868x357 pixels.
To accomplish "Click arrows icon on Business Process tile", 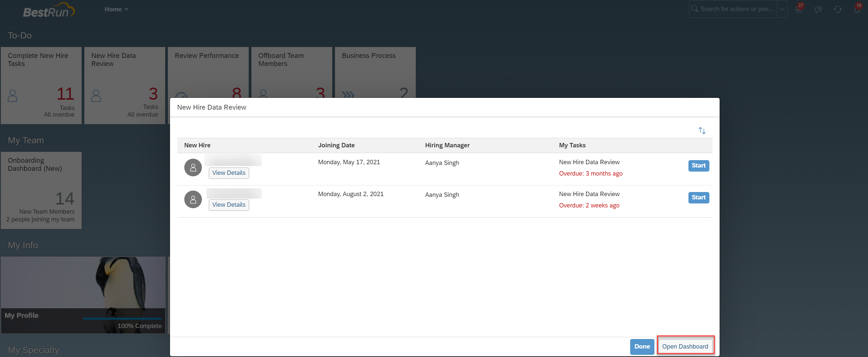I will click(x=348, y=95).
